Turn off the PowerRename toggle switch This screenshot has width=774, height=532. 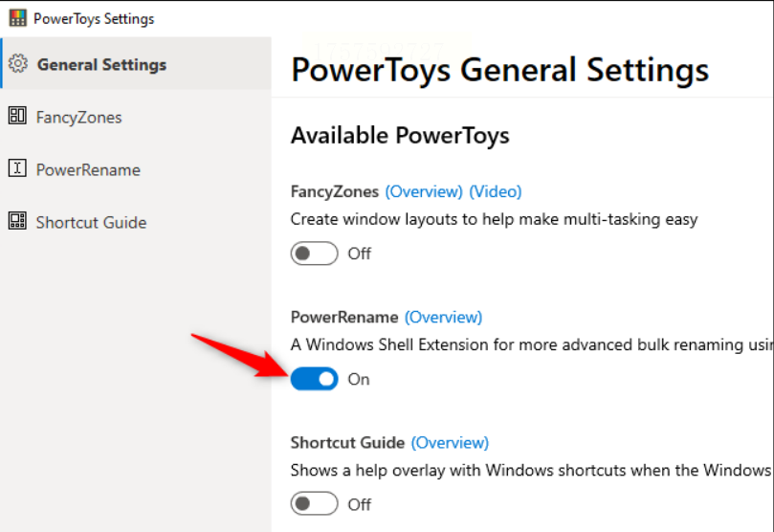point(315,379)
